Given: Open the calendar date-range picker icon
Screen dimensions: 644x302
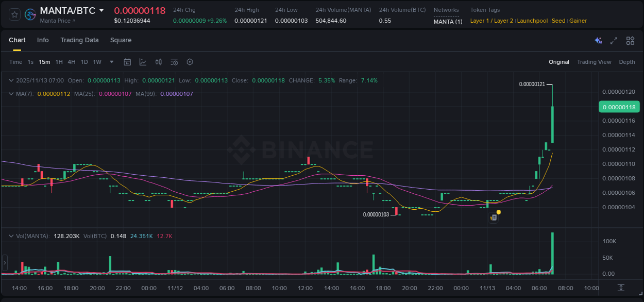Looking at the screenshot, I should (127, 62).
